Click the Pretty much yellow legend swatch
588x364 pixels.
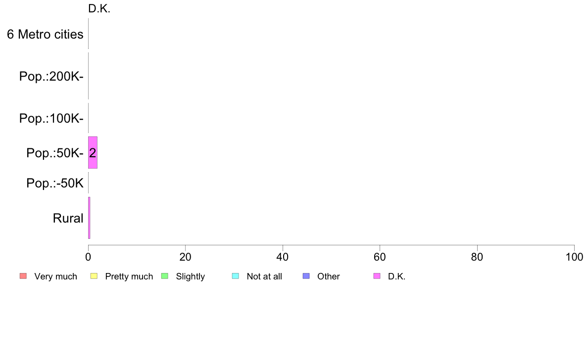[x=94, y=276]
